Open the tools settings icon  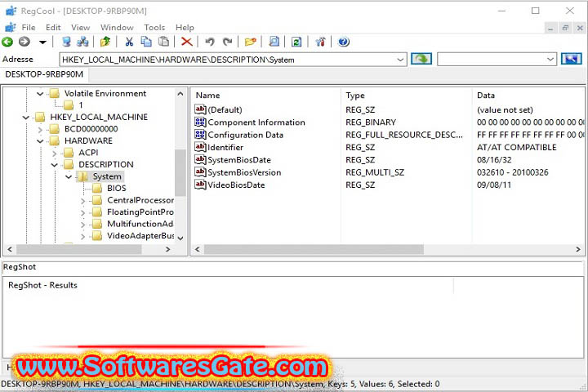320,42
